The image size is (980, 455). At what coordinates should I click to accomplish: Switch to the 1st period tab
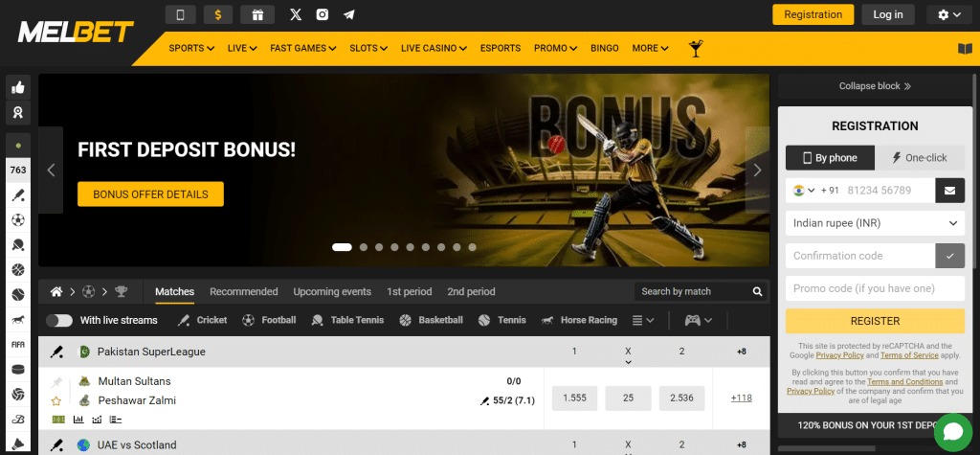[409, 291]
